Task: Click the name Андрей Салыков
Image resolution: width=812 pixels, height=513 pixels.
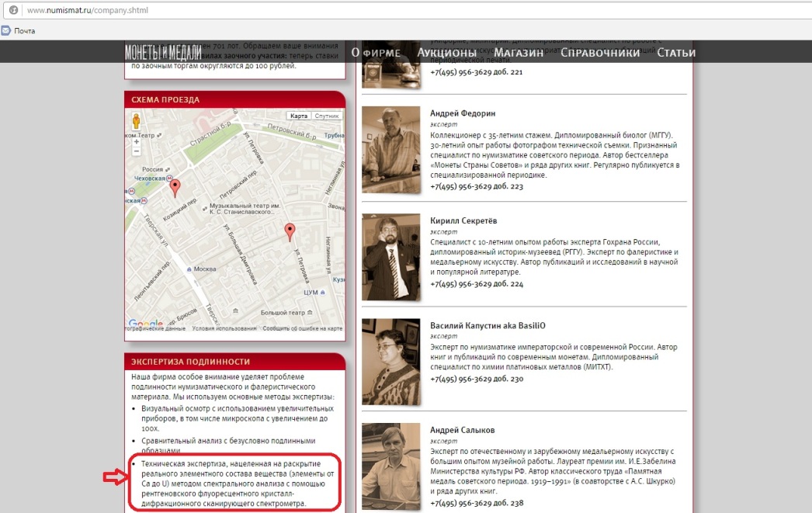Action: point(463,430)
